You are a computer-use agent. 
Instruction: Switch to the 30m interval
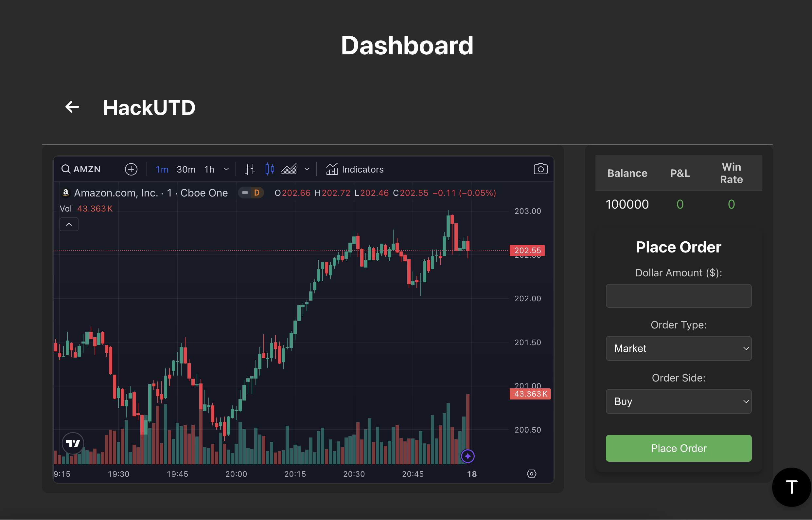(x=186, y=169)
